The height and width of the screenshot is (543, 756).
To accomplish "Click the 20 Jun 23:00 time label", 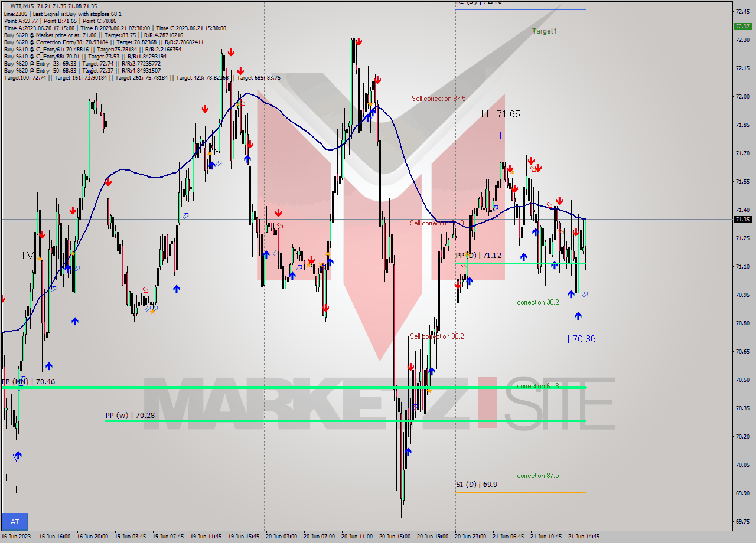I will click(x=470, y=537).
